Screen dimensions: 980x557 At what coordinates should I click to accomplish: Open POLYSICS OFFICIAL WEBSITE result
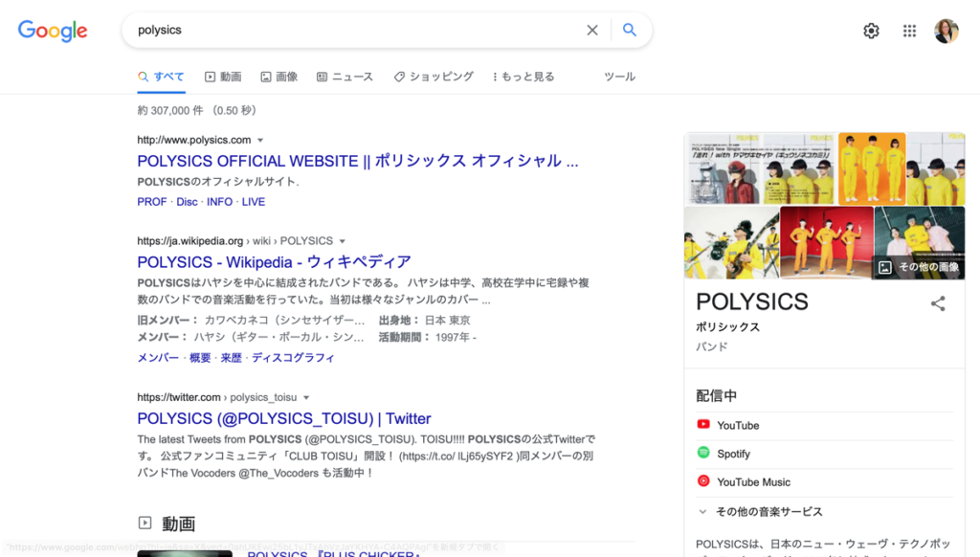coord(358,161)
